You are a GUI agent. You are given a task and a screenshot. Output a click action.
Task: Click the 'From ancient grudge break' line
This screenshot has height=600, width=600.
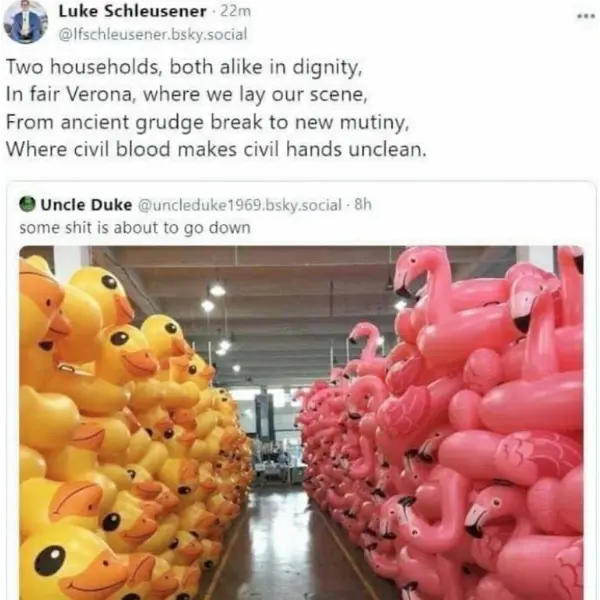[x=207, y=122]
